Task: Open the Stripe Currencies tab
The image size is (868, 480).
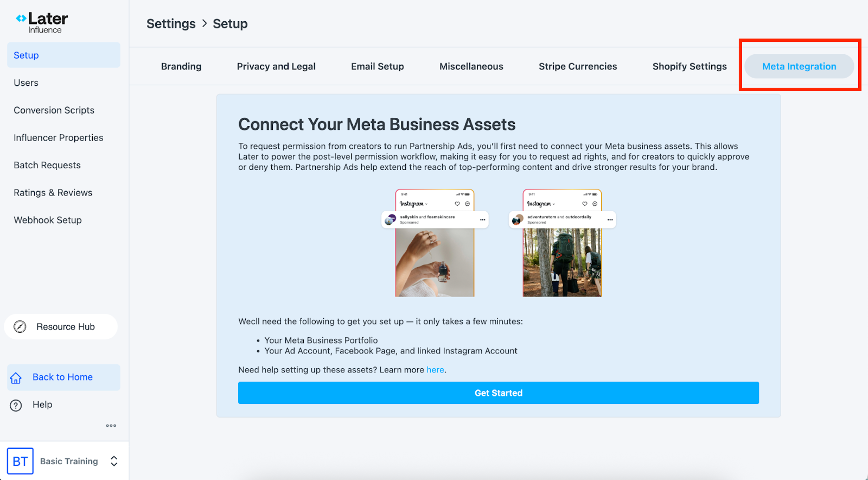Action: (577, 66)
